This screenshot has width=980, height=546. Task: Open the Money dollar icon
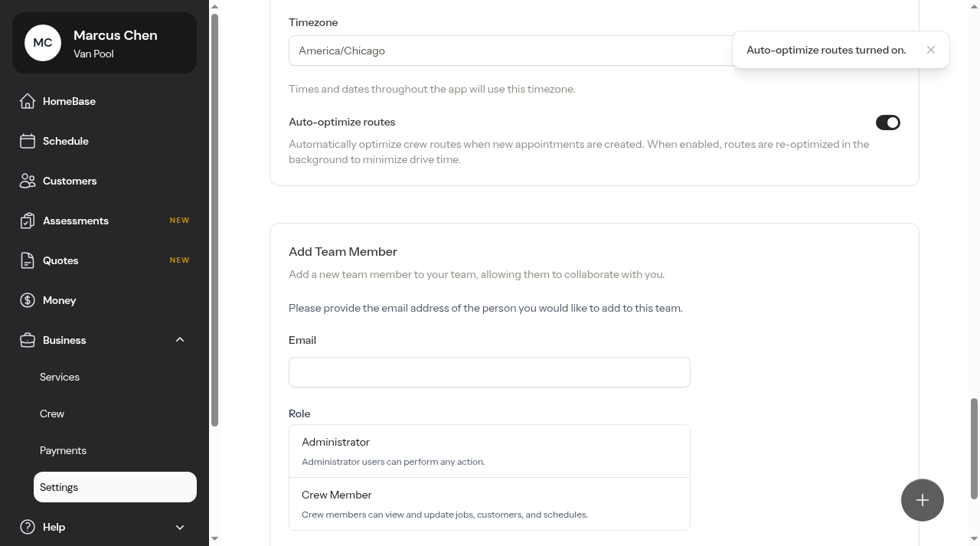(x=28, y=300)
